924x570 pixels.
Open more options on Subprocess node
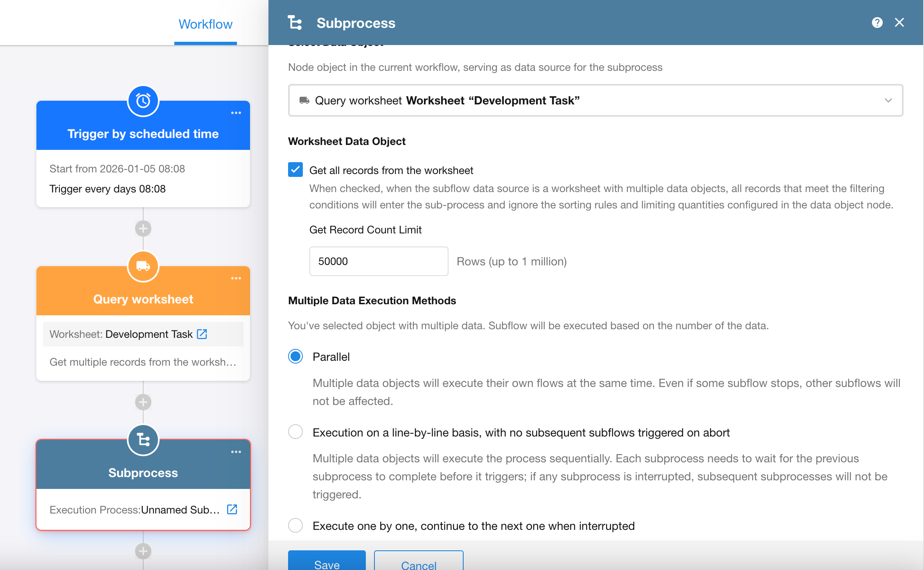pos(236,452)
